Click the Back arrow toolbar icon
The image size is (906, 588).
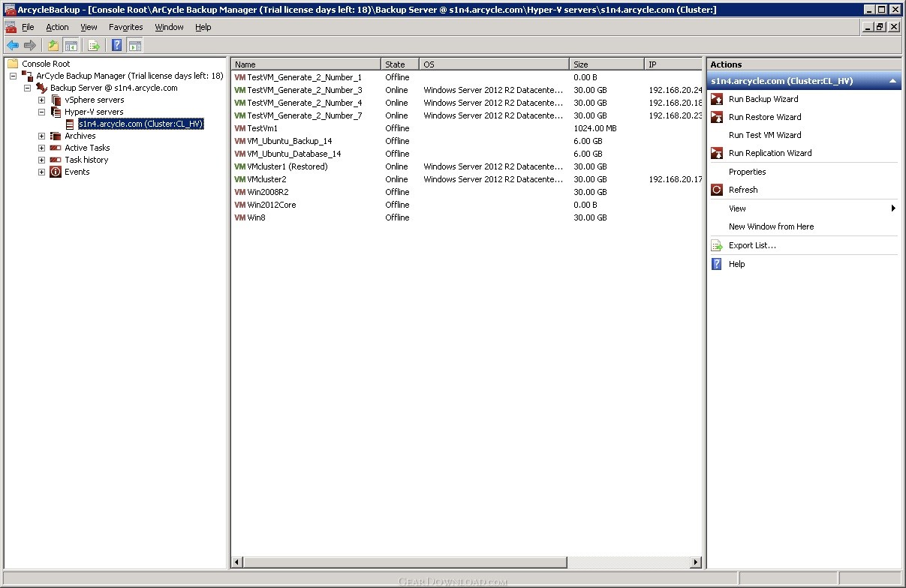tap(12, 46)
